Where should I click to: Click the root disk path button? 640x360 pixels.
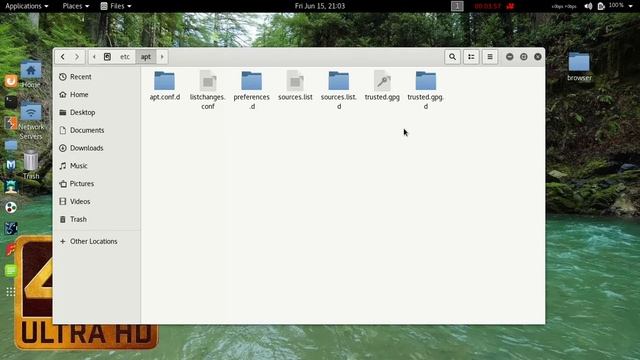pyautogui.click(x=107, y=57)
